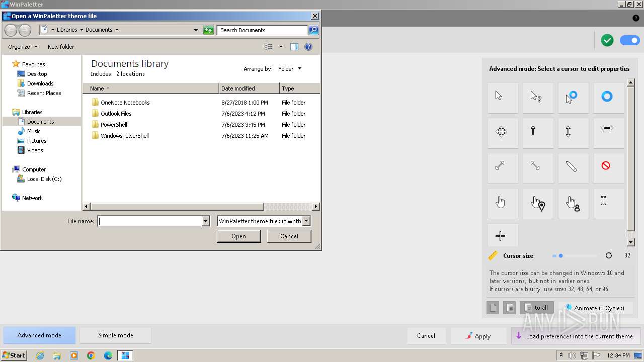Open WinPaletter help question mark icon
644x362 pixels.
[x=635, y=18]
